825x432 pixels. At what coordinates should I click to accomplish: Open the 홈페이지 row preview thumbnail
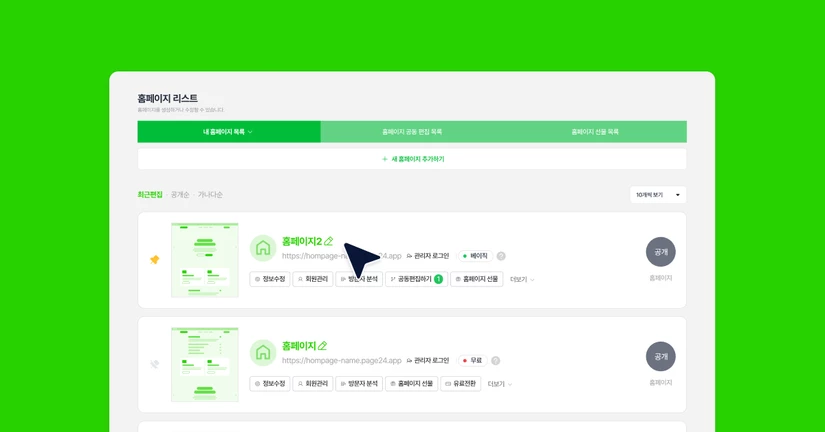point(205,365)
